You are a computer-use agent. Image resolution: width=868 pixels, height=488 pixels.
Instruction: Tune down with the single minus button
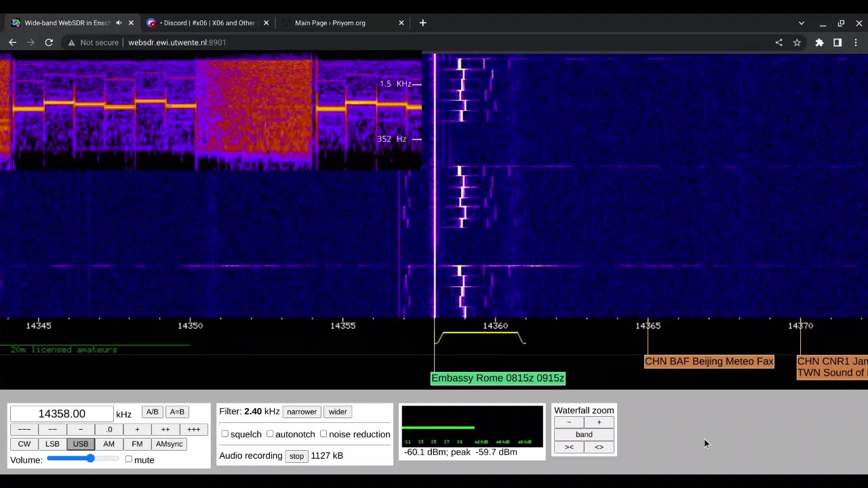tap(81, 429)
